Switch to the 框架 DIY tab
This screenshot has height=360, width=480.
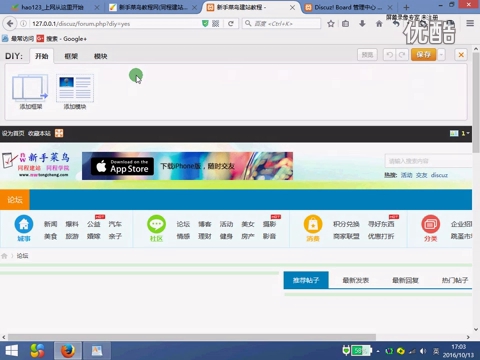(71, 56)
